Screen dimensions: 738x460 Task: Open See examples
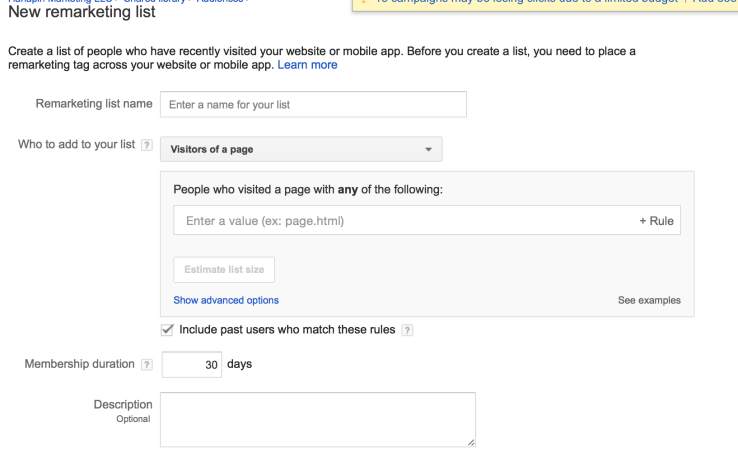click(x=649, y=300)
